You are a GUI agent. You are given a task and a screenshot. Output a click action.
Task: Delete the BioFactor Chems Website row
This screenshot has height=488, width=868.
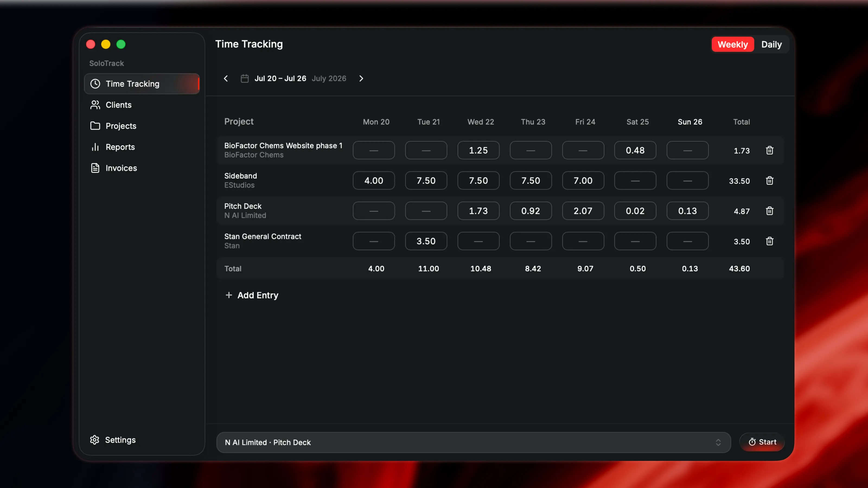point(769,150)
